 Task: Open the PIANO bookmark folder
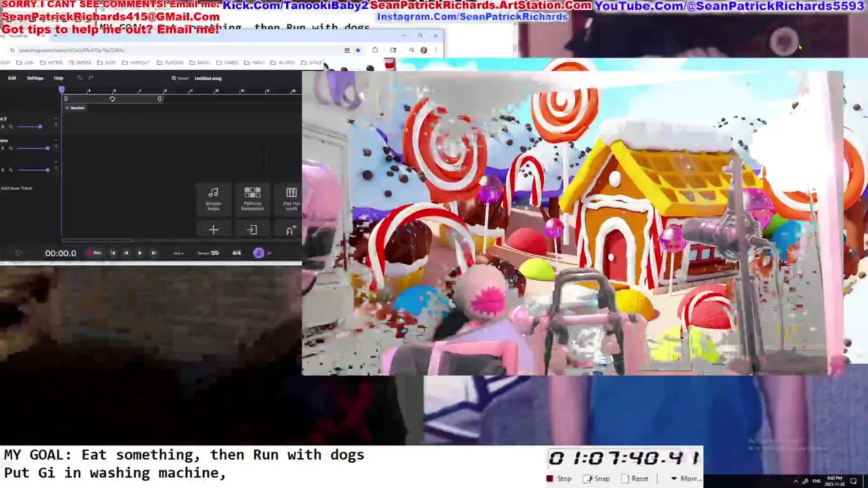point(254,63)
